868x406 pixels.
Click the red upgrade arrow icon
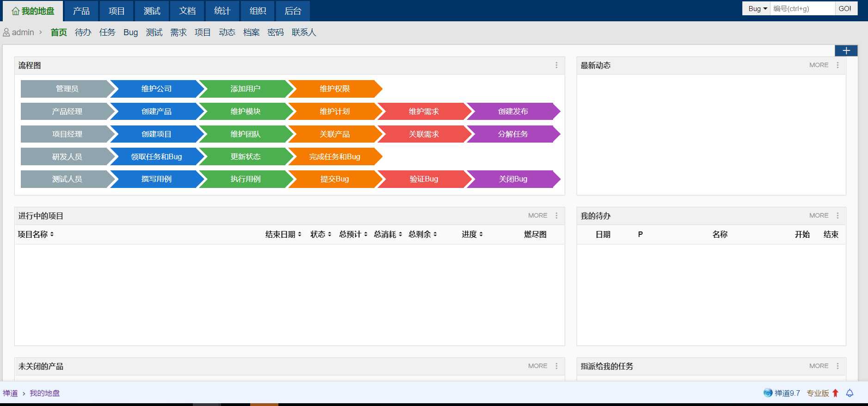click(835, 393)
